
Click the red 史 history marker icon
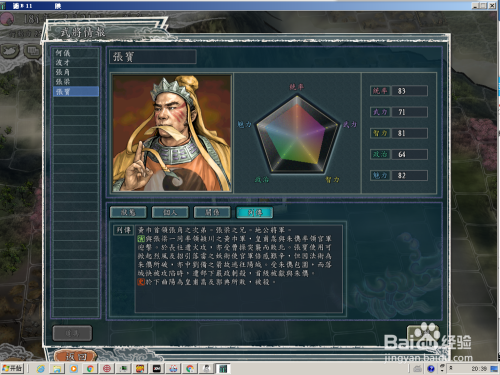coord(141,282)
